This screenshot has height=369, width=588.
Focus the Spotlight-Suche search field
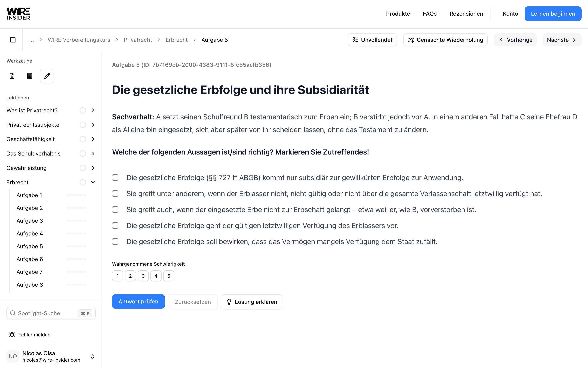[x=51, y=313]
